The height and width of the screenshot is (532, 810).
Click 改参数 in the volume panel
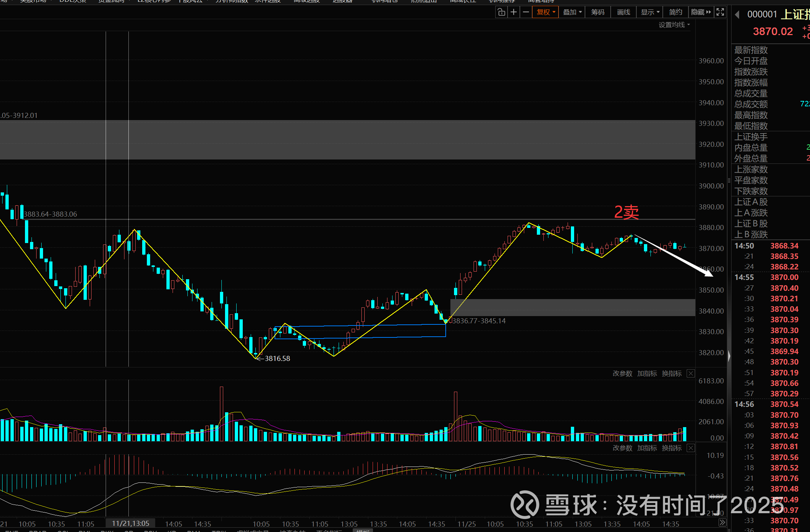coord(622,374)
